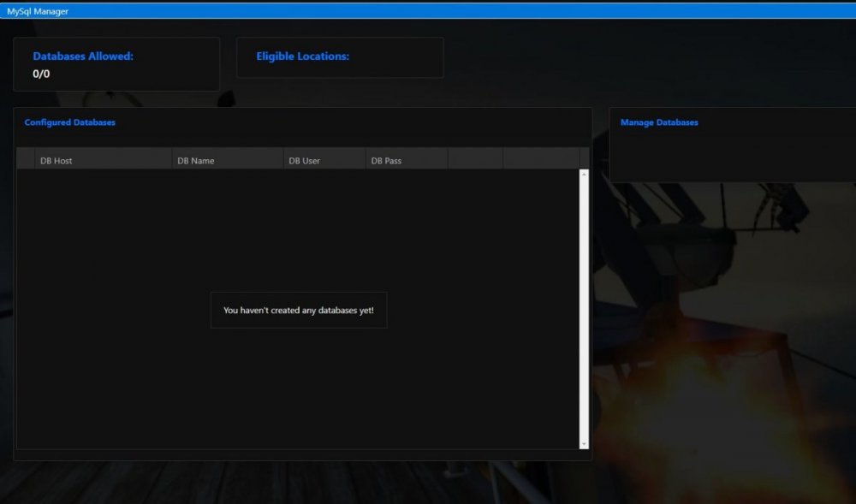Click the narrow leading header cell before DB Host
Viewport: 856px width, 504px height.
[x=26, y=159]
